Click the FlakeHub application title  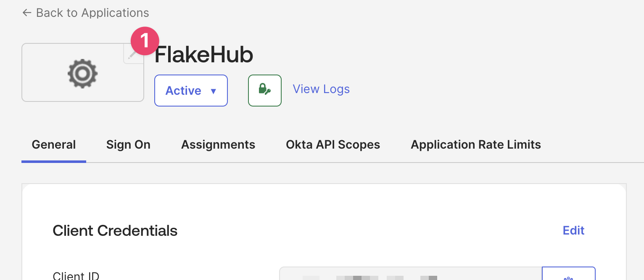coord(204,55)
